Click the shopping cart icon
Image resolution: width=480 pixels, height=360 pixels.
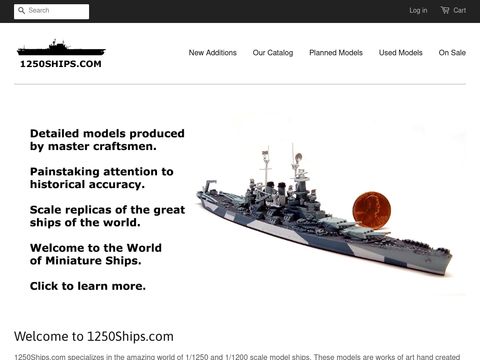pyautogui.click(x=445, y=10)
